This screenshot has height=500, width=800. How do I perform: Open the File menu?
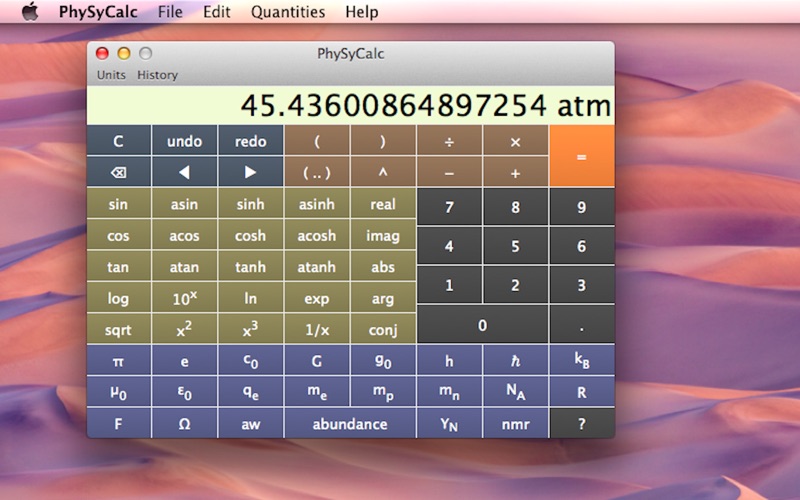tap(170, 11)
